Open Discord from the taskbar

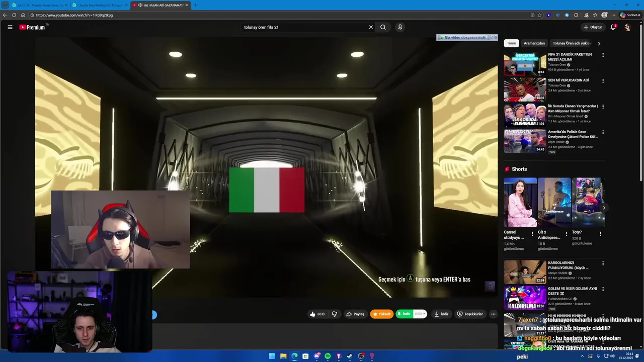point(316,356)
